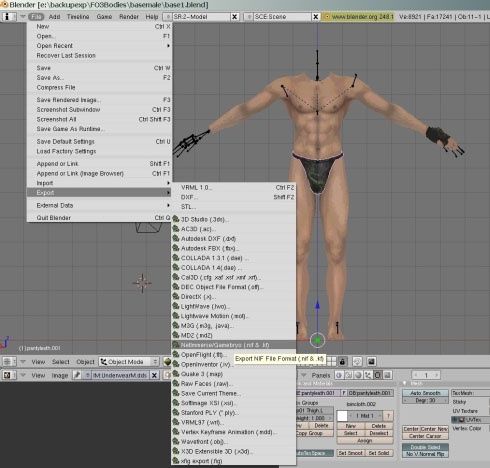Click the render this window icon
The width and height of the screenshot is (490, 468).
(x=371, y=362)
